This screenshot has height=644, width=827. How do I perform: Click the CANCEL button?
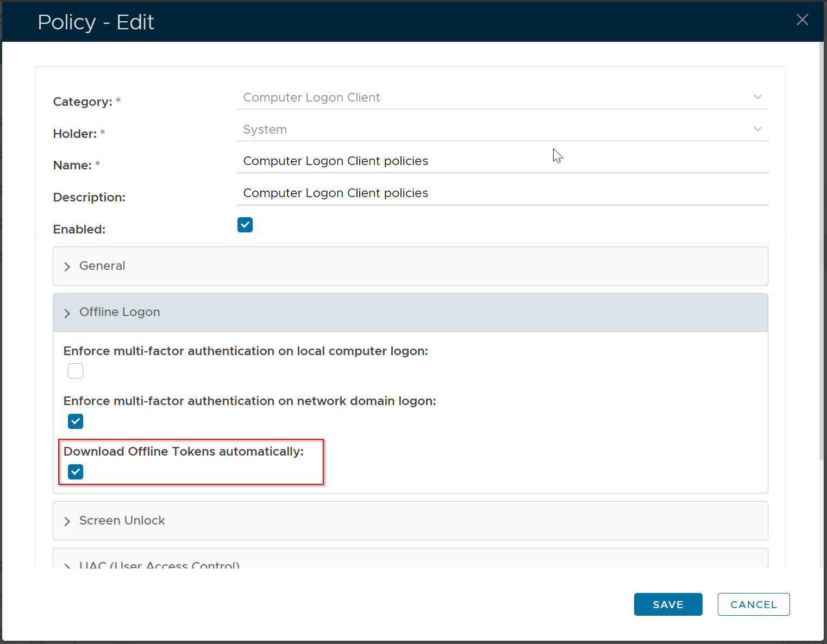tap(753, 604)
